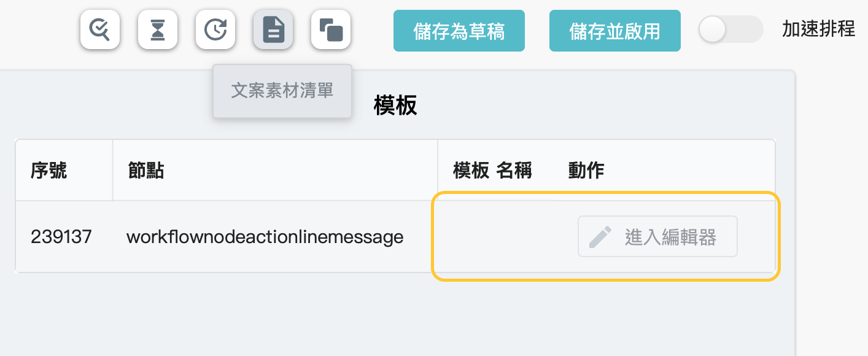Click the duplicate copy icon
The height and width of the screenshot is (356, 868).
click(x=331, y=29)
